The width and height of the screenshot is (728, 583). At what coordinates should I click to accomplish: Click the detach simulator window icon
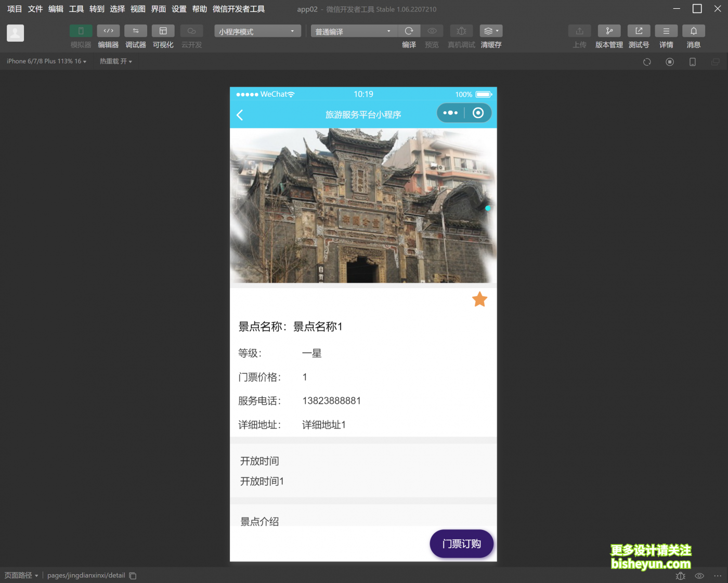coord(716,62)
